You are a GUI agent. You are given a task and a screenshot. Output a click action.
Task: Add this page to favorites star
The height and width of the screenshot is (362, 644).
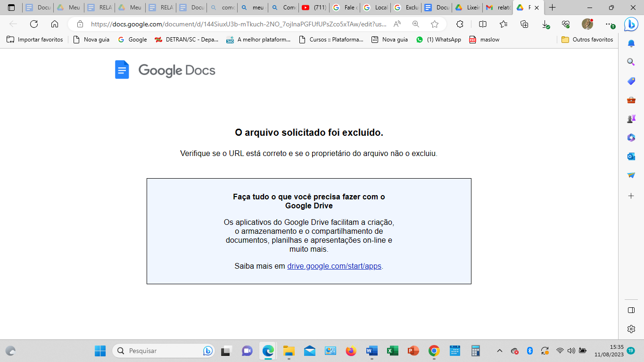click(x=434, y=24)
